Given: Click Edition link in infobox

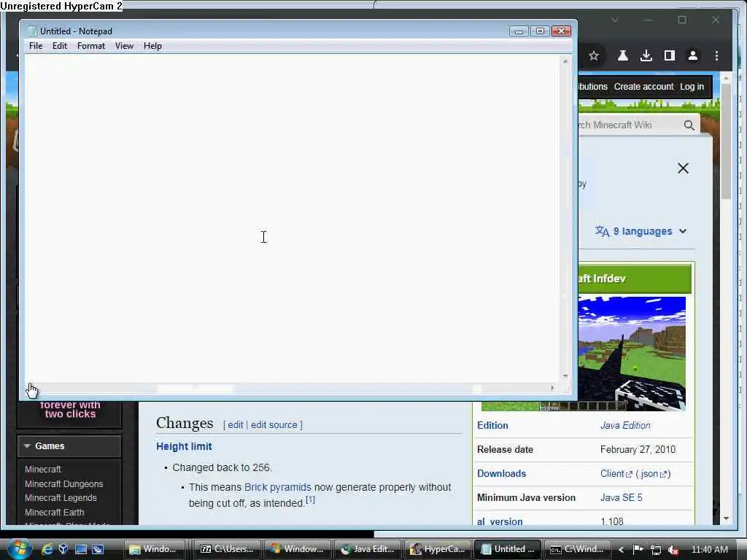Looking at the screenshot, I should click(x=492, y=425).
